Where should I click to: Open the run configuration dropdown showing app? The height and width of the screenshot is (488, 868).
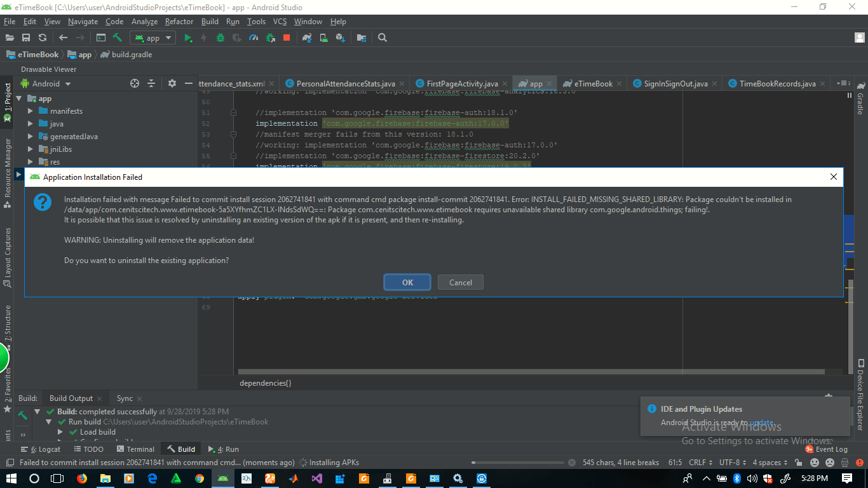pyautogui.click(x=152, y=37)
